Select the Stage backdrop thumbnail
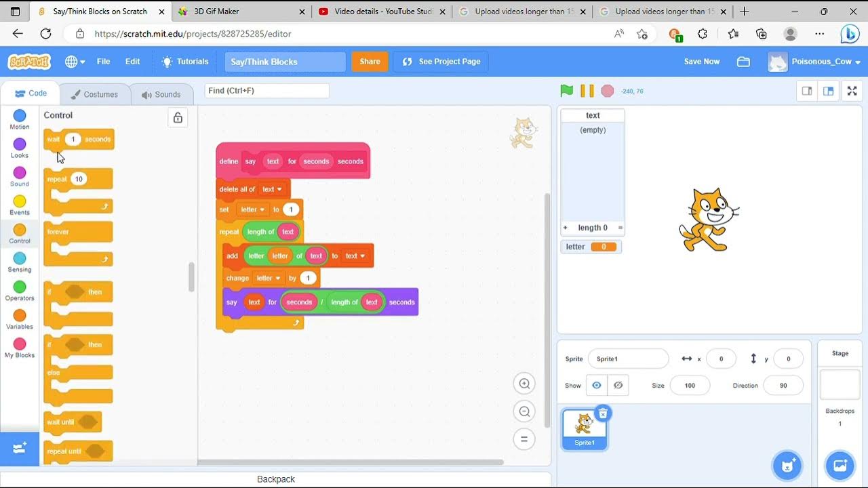This screenshot has width=868, height=488. (x=840, y=385)
